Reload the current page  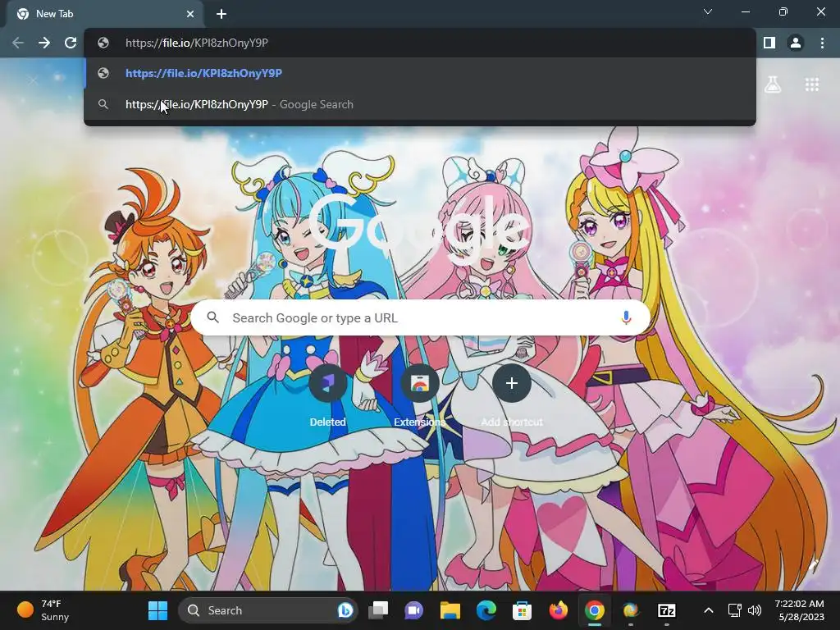[x=71, y=43]
